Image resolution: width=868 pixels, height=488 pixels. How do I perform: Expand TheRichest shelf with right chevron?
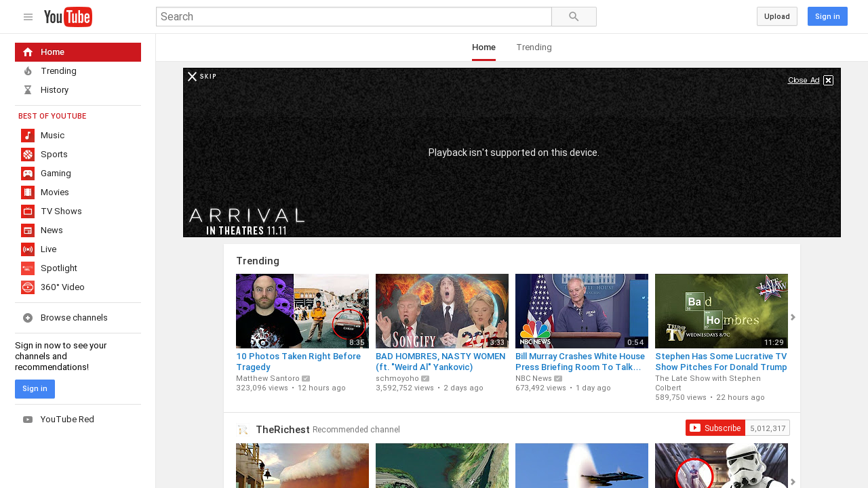pos(793,481)
